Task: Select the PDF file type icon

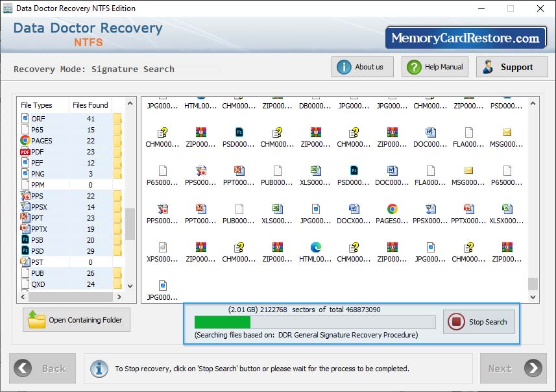Action: pyautogui.click(x=25, y=152)
